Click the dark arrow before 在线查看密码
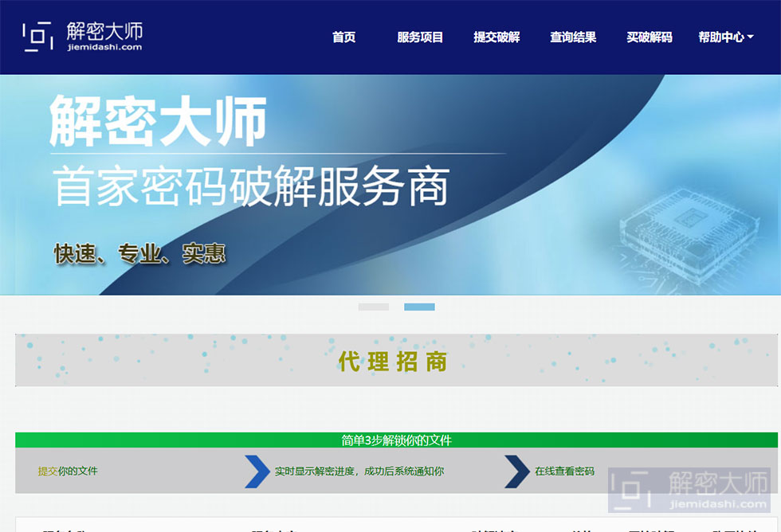Viewport: 781px width, 532px height. (517, 471)
